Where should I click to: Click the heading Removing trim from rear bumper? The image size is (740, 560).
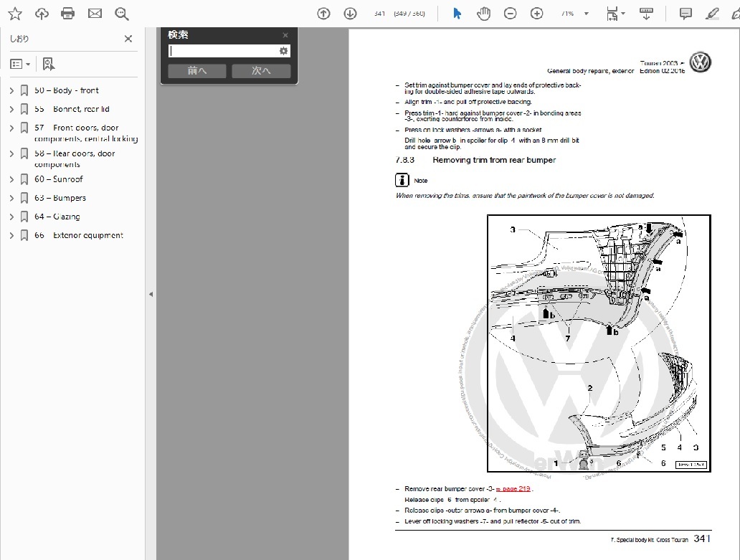(494, 160)
